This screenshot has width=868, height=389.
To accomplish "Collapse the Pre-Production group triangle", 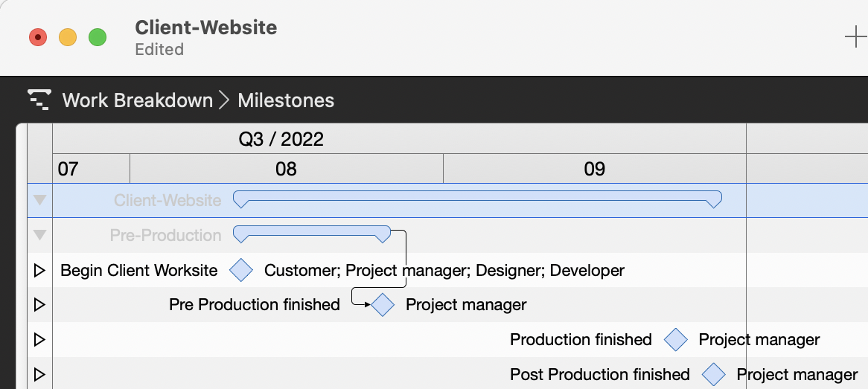I will click(40, 235).
